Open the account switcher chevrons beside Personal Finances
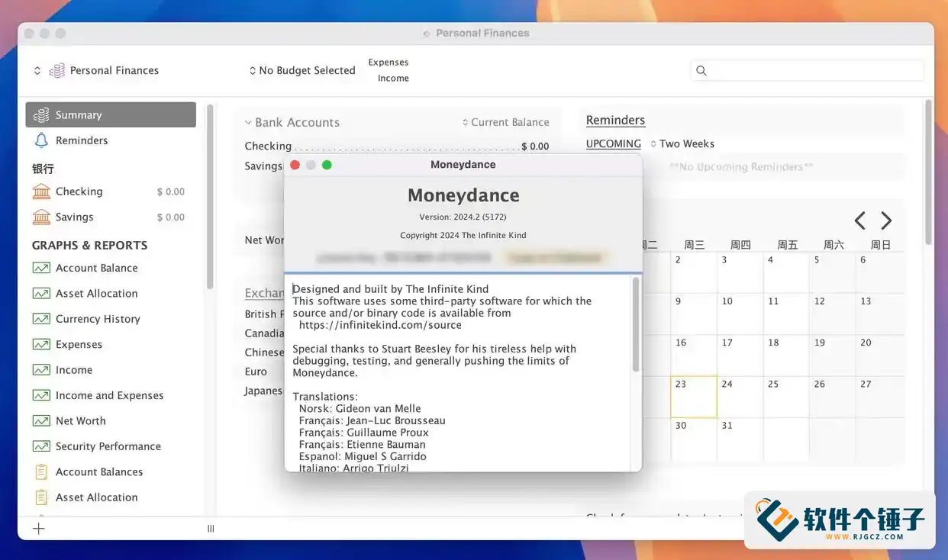Screen dimensions: 948x560 click(x=37, y=70)
